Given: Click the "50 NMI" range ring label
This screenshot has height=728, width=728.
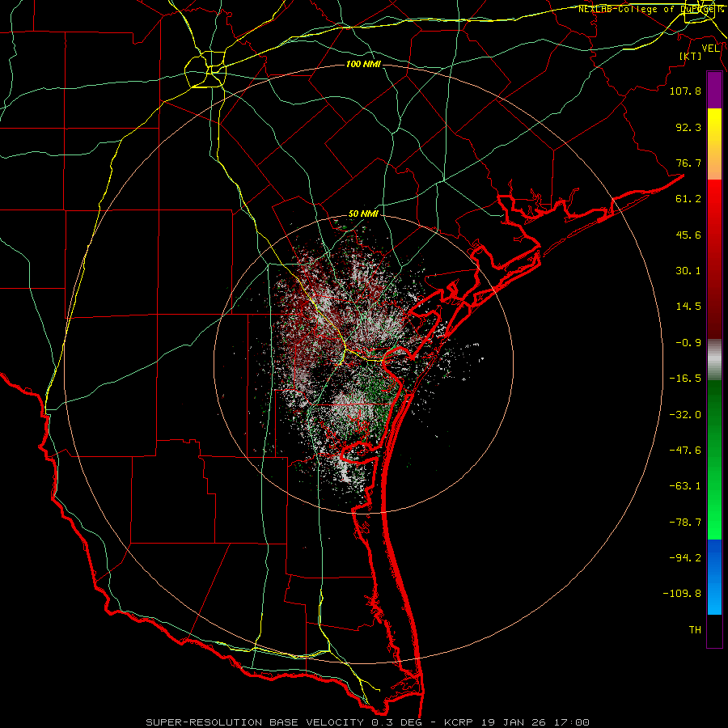Looking at the screenshot, I should coord(363,214).
